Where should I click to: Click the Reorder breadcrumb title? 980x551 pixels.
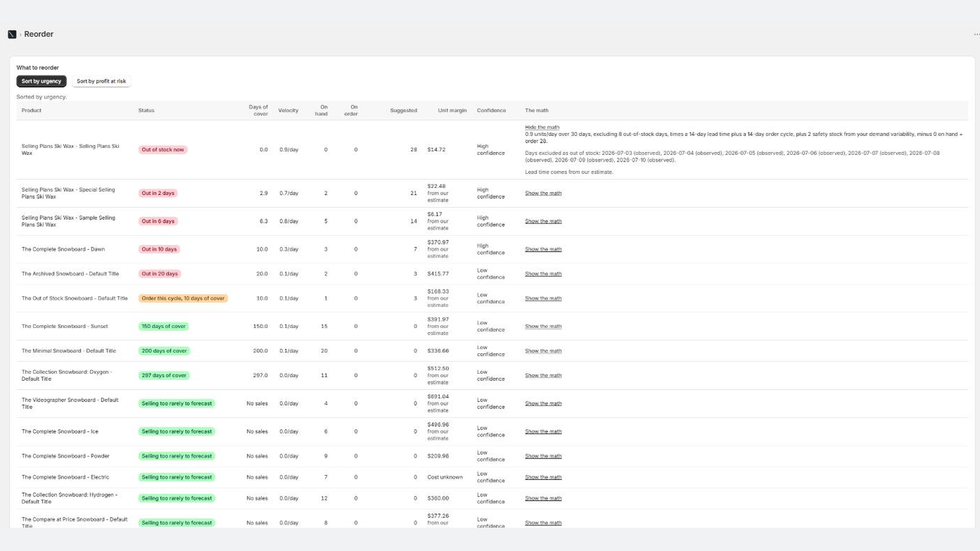39,34
